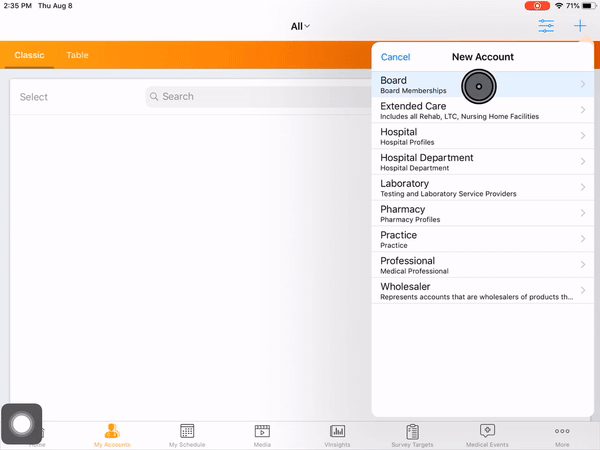Open the Media icon

pyautogui.click(x=262, y=433)
